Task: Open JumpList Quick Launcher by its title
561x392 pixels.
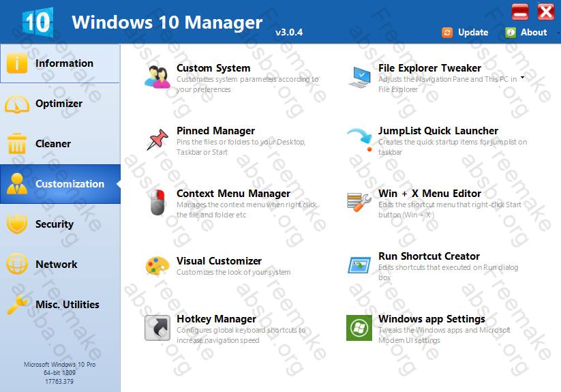Action: [438, 131]
